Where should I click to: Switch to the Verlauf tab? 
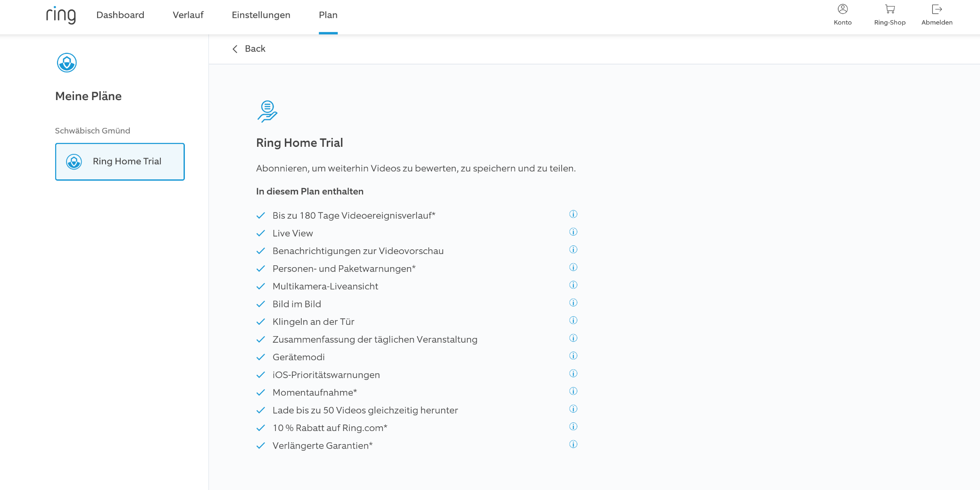point(188,15)
